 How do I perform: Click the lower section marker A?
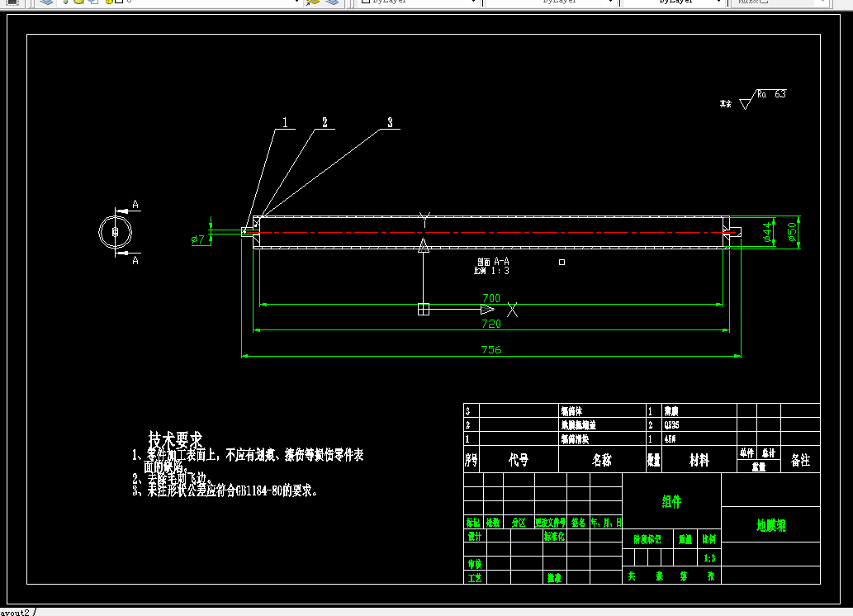tap(135, 261)
